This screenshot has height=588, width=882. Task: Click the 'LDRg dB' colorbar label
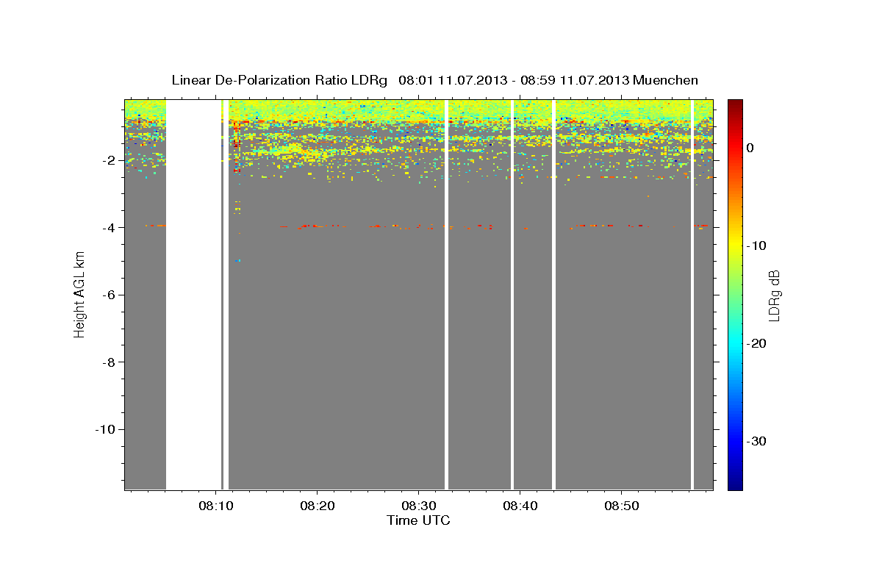coord(774,295)
